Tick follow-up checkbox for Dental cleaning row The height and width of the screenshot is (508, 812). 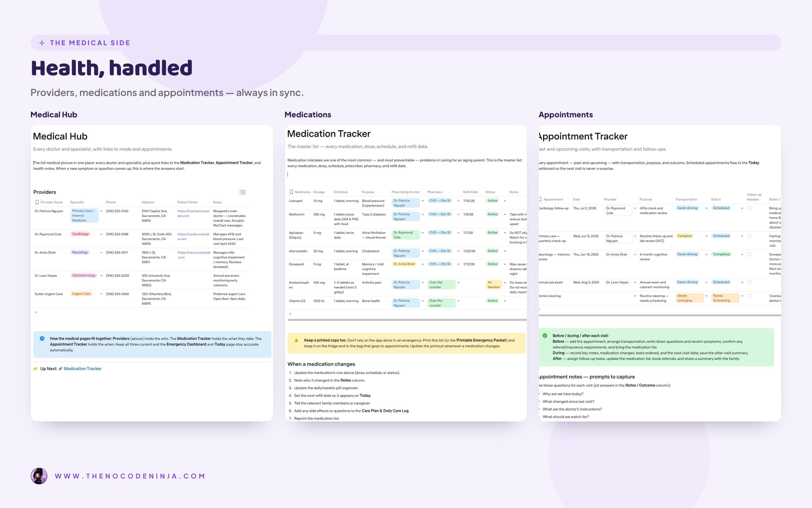[749, 296]
